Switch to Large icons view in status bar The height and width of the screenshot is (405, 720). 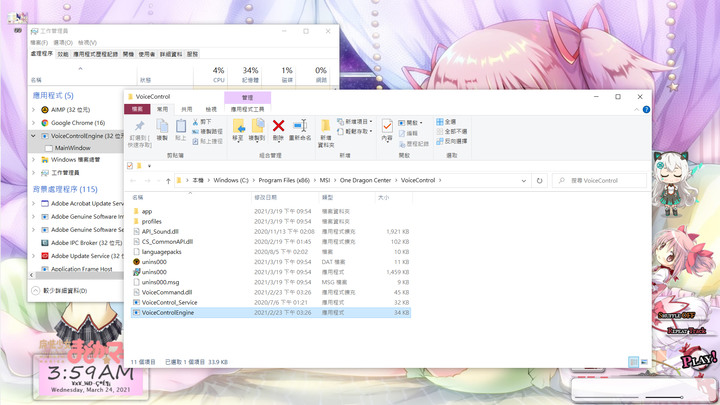[x=644, y=362]
